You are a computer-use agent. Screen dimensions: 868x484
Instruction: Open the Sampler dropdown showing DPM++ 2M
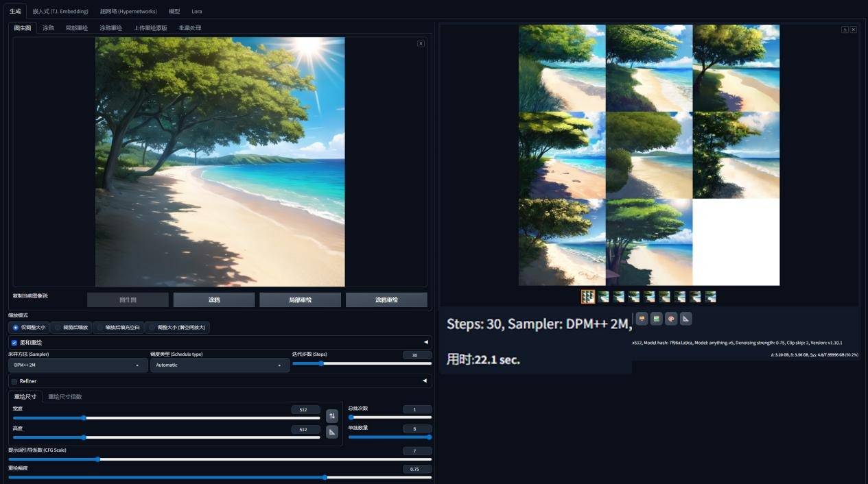(x=78, y=365)
